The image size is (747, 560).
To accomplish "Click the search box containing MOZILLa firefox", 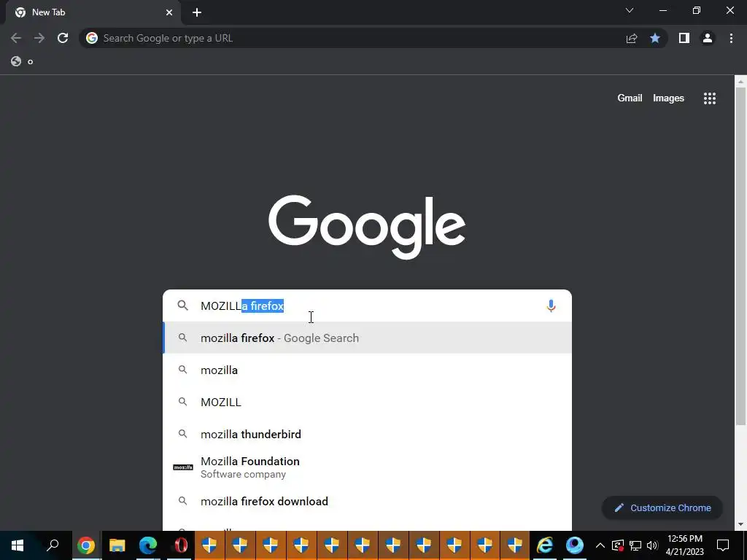I will (367, 306).
